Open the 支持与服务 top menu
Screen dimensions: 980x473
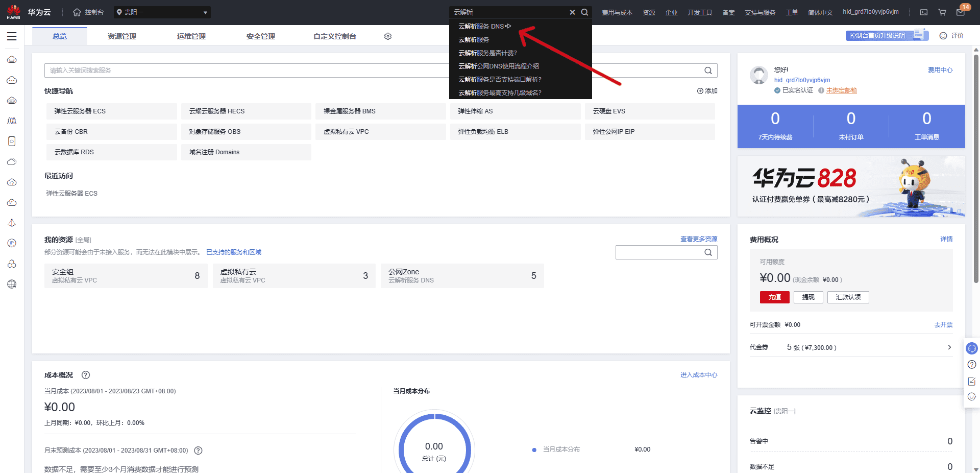[759, 12]
